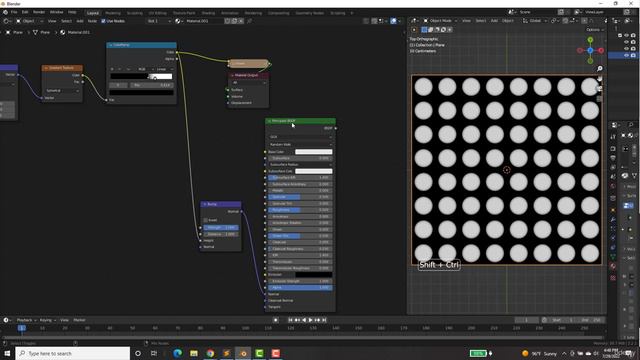Image resolution: width=640 pixels, height=360 pixels.
Task: Open the Render properties tab icon
Action: [x=613, y=149]
